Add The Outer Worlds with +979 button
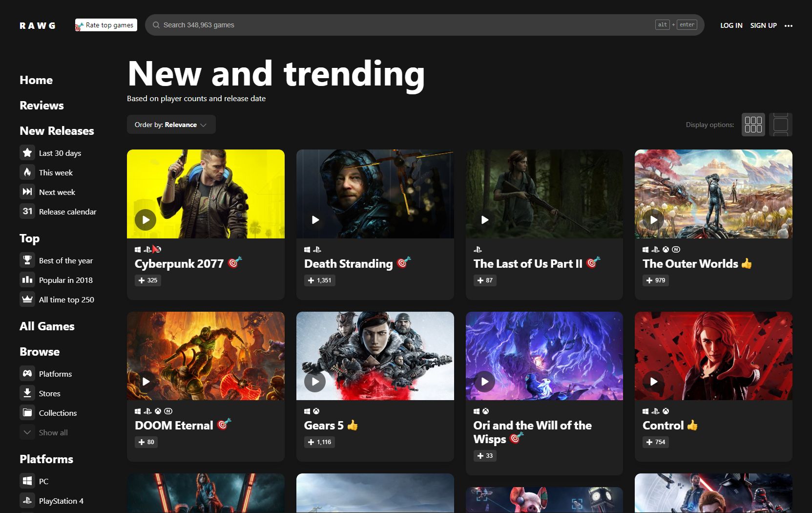The width and height of the screenshot is (812, 513). (656, 280)
